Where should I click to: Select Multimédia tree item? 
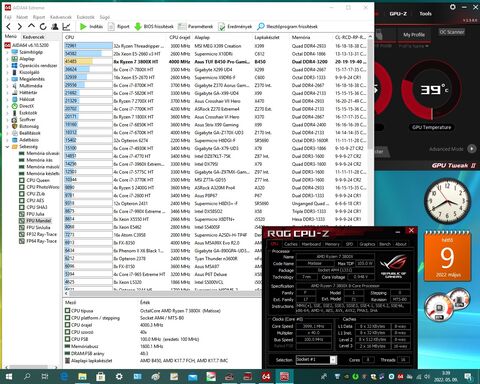31,86
